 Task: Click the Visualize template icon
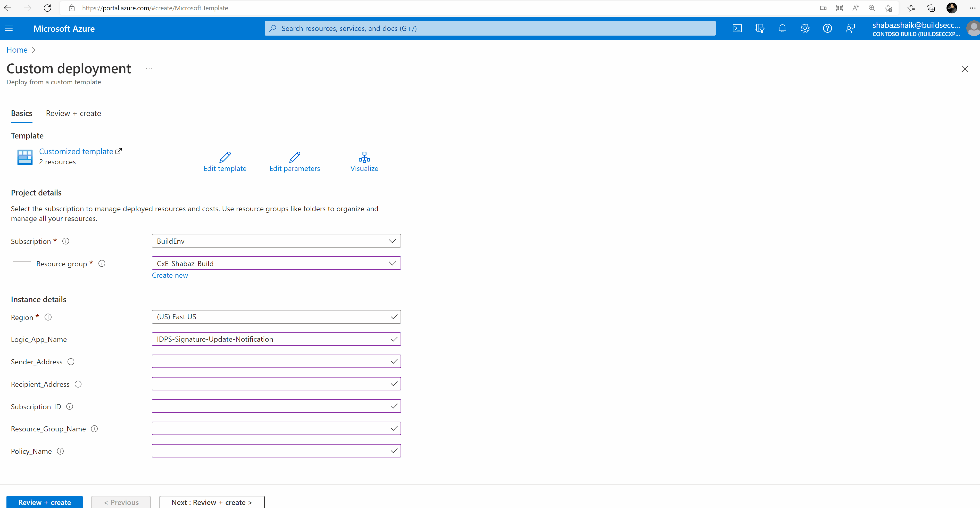click(364, 157)
